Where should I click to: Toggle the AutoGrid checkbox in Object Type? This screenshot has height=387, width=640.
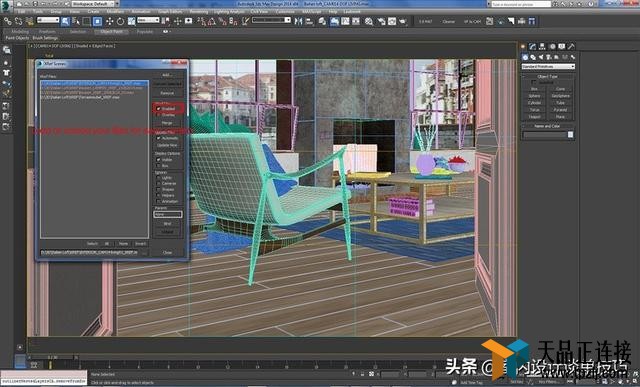point(533,82)
